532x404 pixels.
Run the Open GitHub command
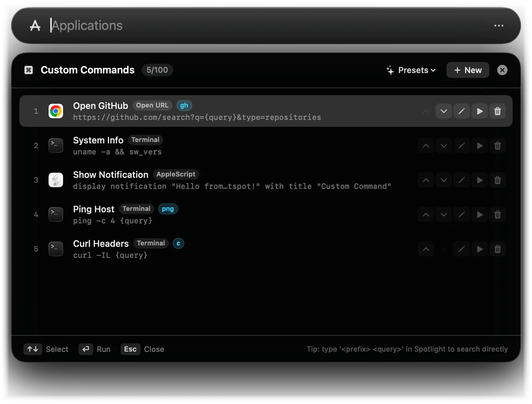click(x=480, y=111)
